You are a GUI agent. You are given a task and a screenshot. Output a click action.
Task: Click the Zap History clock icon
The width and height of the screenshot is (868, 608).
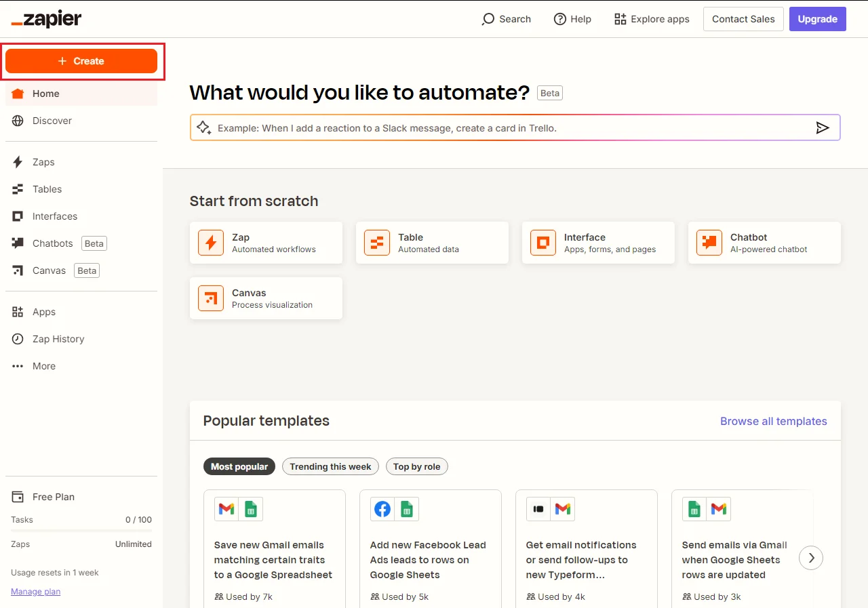click(x=18, y=339)
